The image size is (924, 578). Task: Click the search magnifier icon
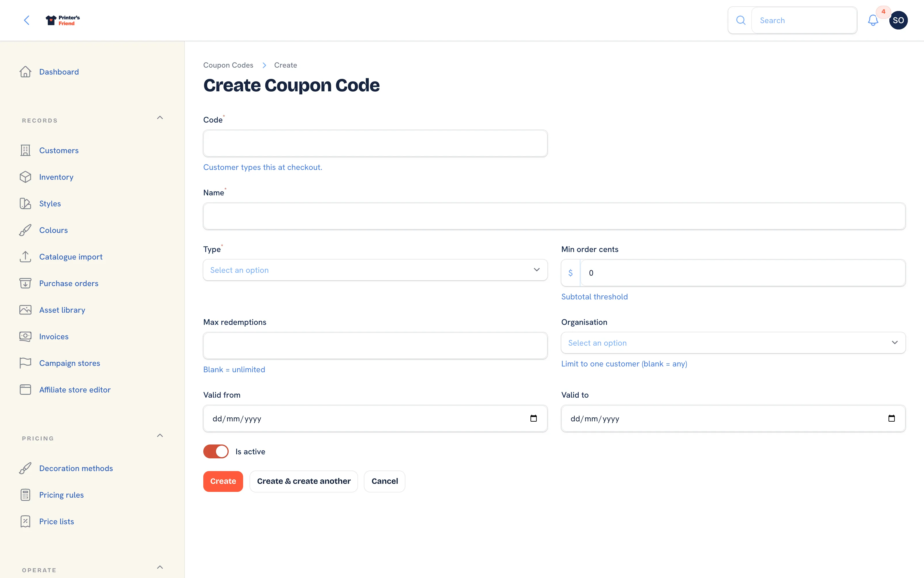[x=740, y=20]
